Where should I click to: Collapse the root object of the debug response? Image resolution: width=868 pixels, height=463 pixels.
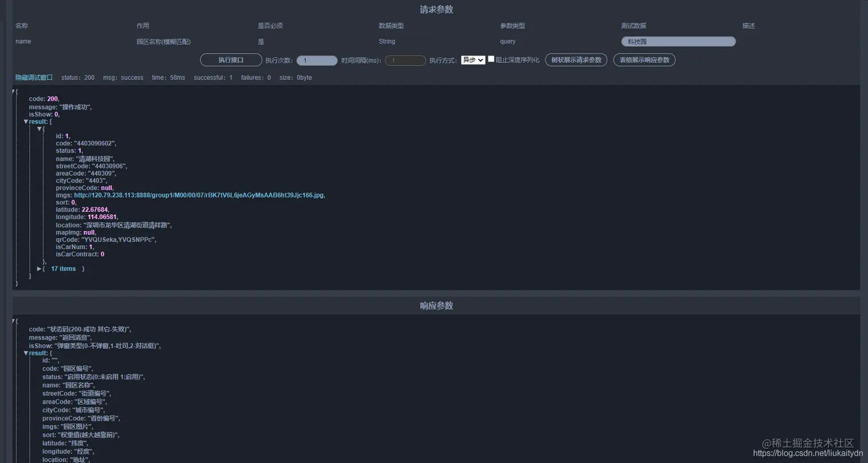pos(14,91)
